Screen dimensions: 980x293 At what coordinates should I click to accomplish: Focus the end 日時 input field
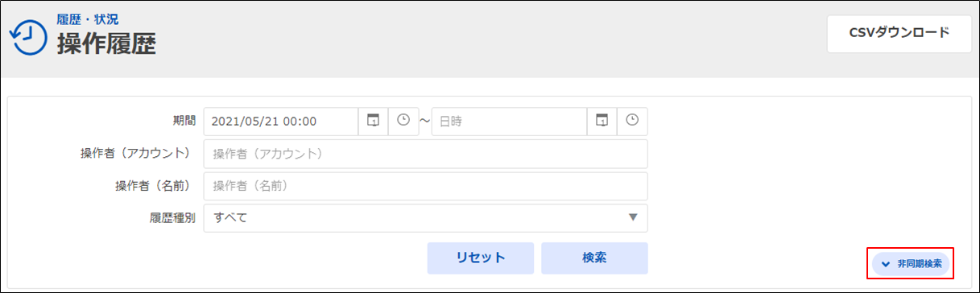pos(509,122)
